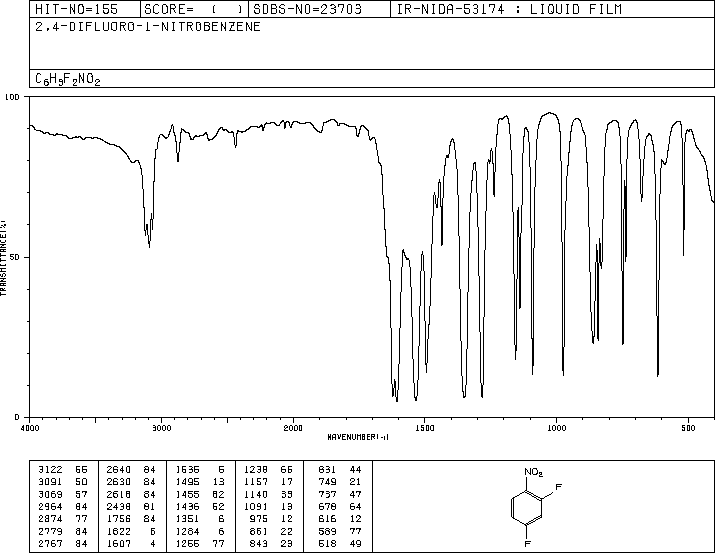
Task: Select the 616 peak table entry
Action: pyautogui.click(x=340, y=519)
